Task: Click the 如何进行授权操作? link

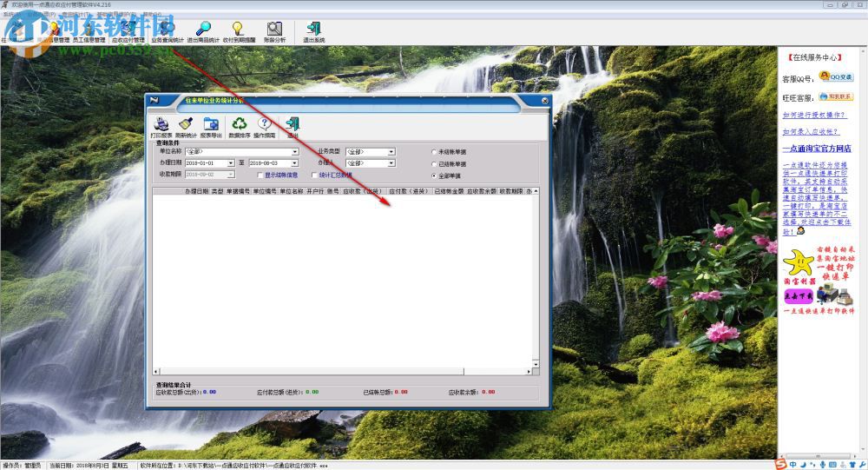Action: (x=814, y=115)
